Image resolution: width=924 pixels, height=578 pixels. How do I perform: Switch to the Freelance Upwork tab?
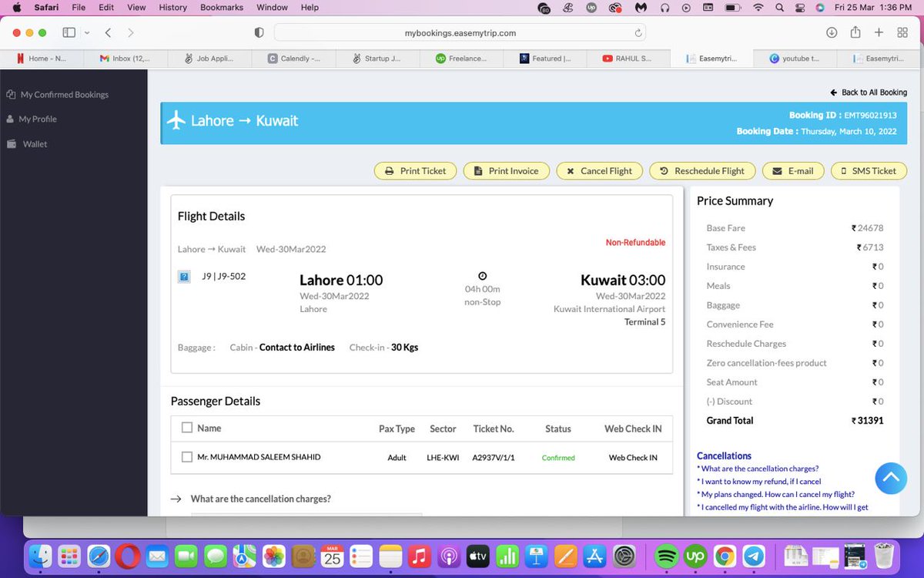[460, 59]
